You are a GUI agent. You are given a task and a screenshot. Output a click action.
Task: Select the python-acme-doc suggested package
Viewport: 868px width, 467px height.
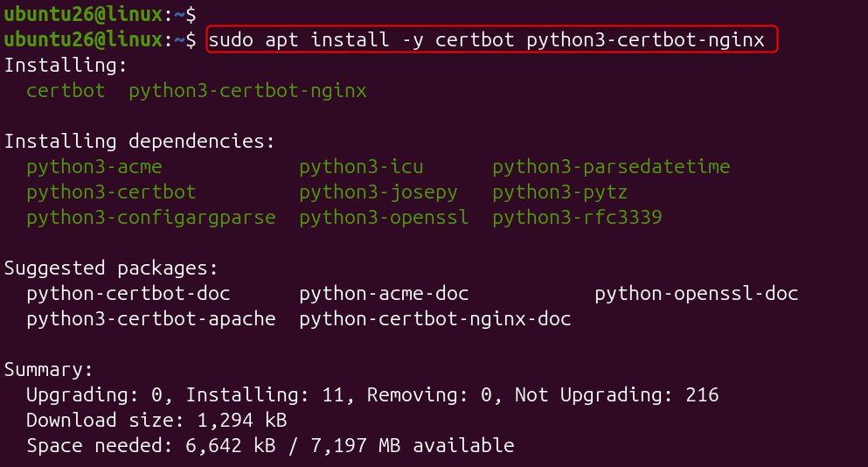[x=385, y=294]
